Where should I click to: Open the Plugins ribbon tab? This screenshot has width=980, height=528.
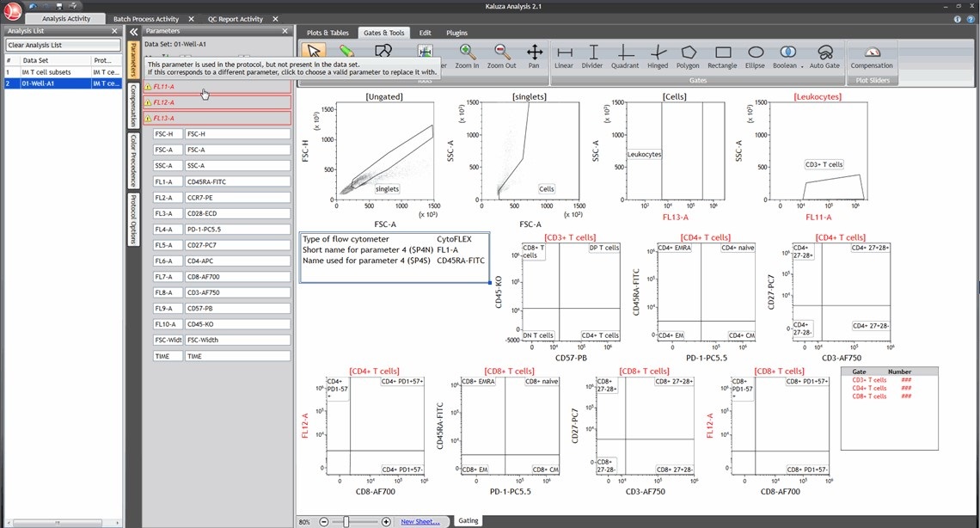pos(456,33)
